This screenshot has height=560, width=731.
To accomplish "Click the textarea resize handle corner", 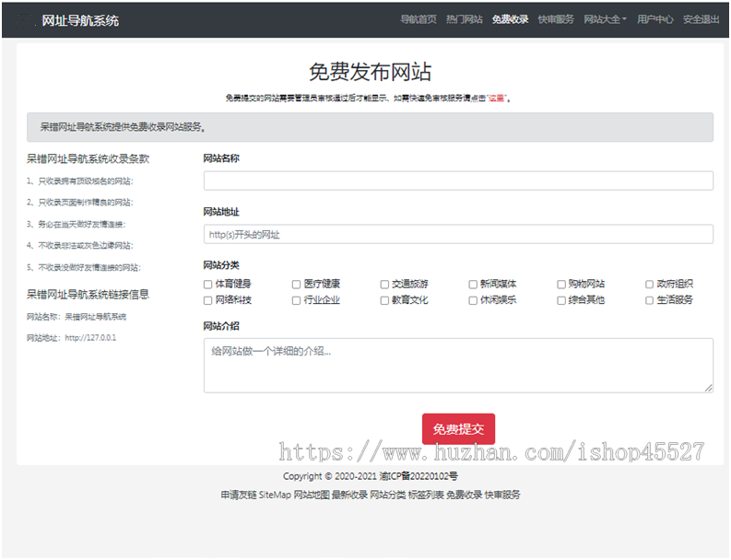I will pyautogui.click(x=709, y=388).
